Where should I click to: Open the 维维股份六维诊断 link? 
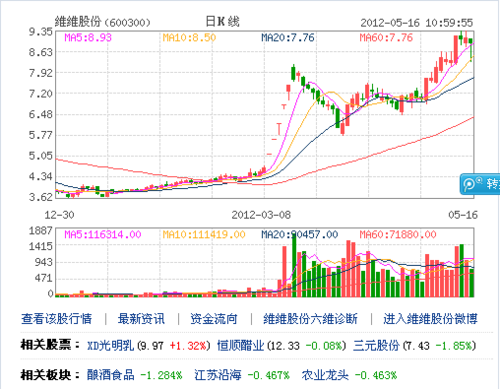click(310, 319)
